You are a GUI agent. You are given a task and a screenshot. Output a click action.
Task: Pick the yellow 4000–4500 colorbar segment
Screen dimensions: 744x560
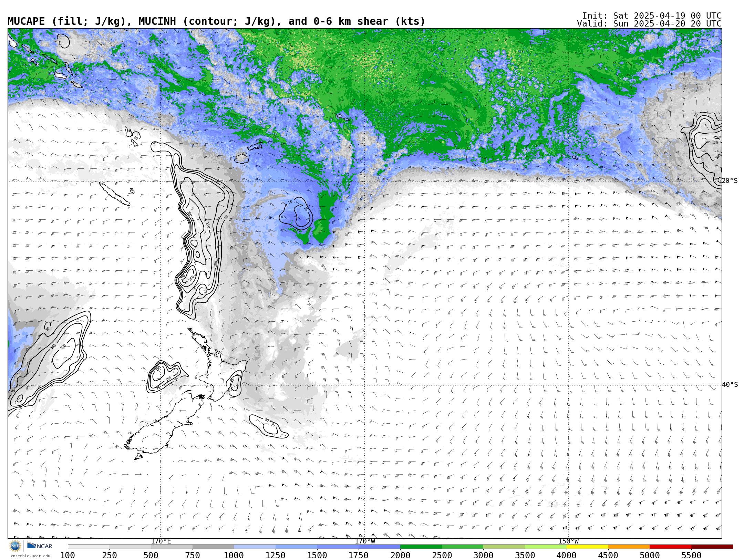click(x=587, y=547)
